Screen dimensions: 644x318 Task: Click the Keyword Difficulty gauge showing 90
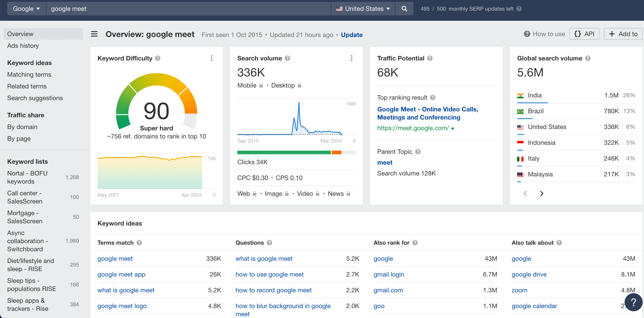pyautogui.click(x=157, y=101)
